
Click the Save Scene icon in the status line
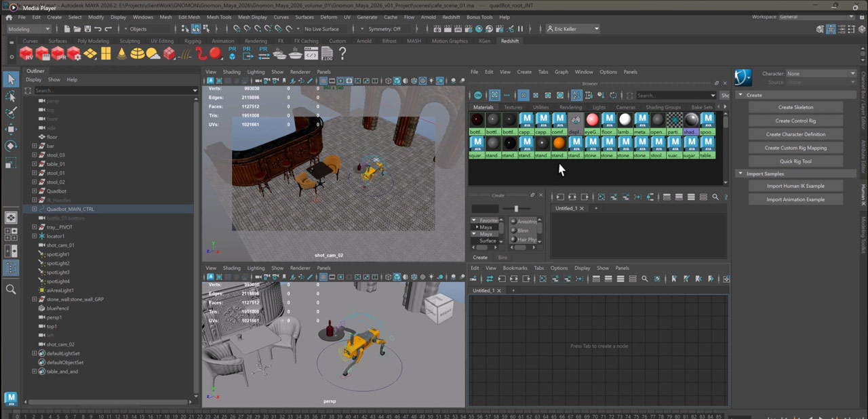(x=87, y=29)
